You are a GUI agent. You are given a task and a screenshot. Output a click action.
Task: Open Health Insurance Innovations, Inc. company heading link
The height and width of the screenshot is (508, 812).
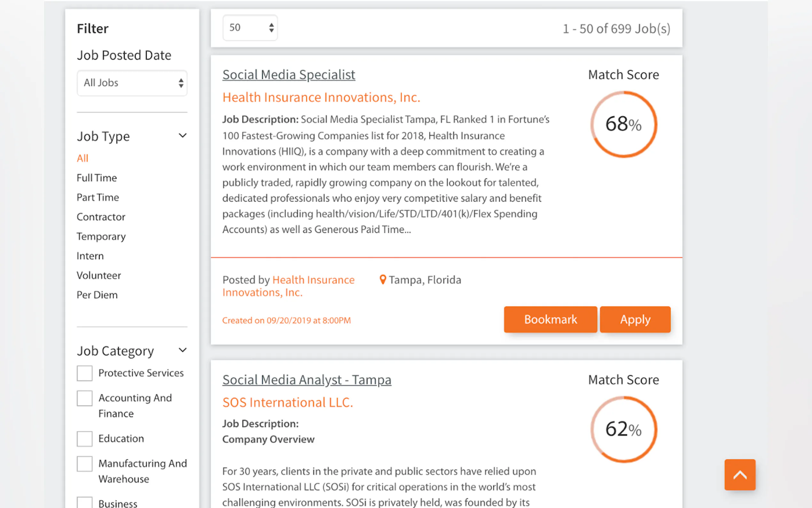[321, 98]
